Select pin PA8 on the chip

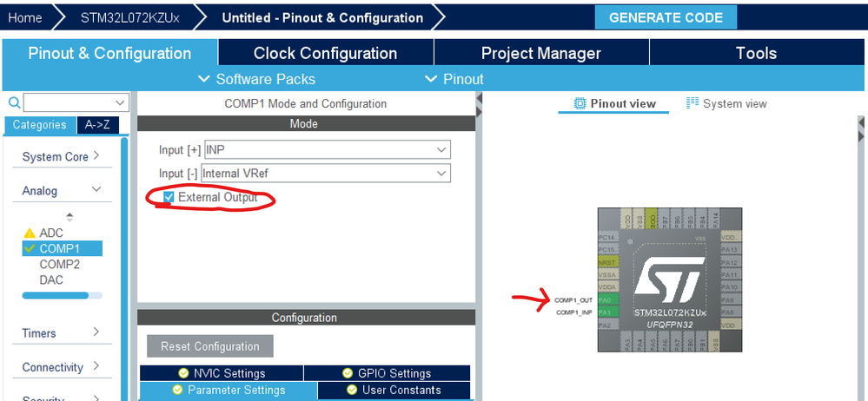732,312
